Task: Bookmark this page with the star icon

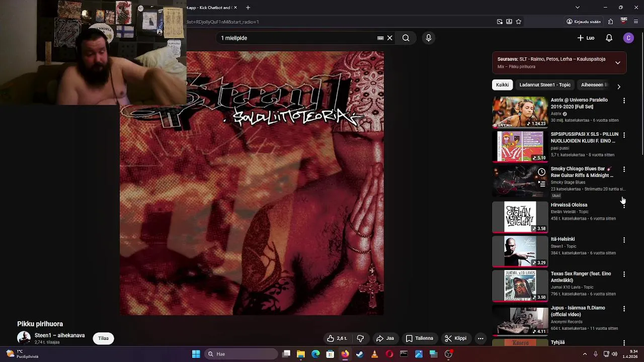Action: pyautogui.click(x=518, y=22)
